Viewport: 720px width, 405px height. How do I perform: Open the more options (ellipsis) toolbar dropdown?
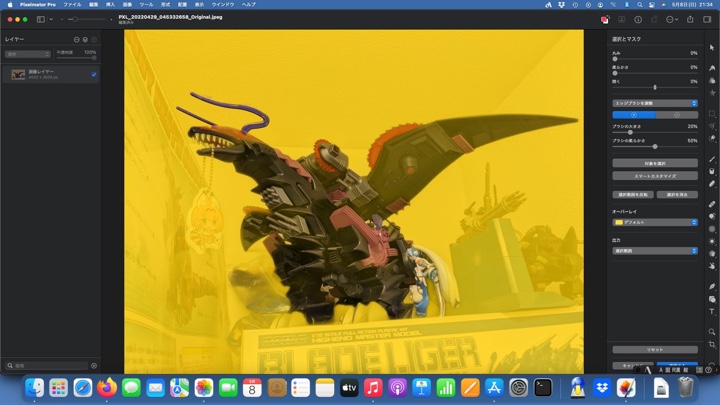(x=672, y=20)
